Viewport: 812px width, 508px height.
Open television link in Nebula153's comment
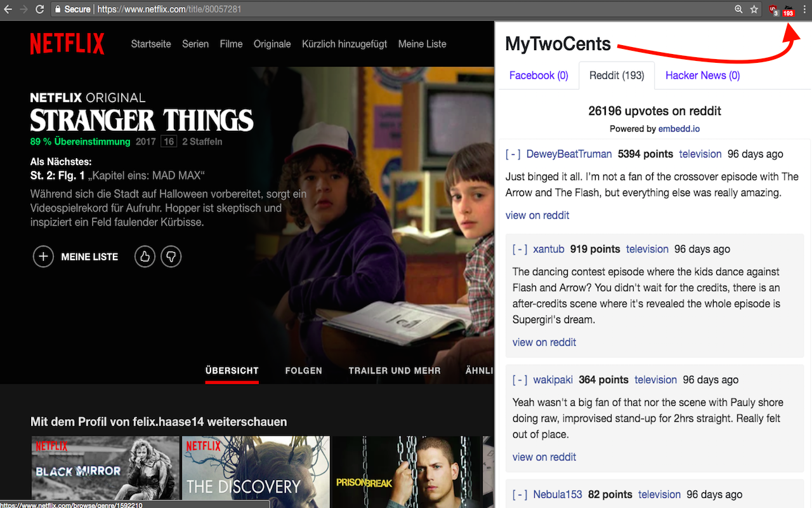[660, 494]
